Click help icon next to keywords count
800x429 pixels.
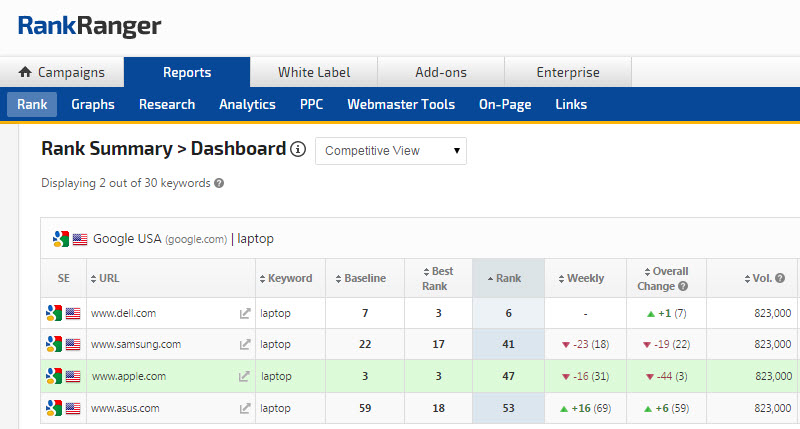219,184
